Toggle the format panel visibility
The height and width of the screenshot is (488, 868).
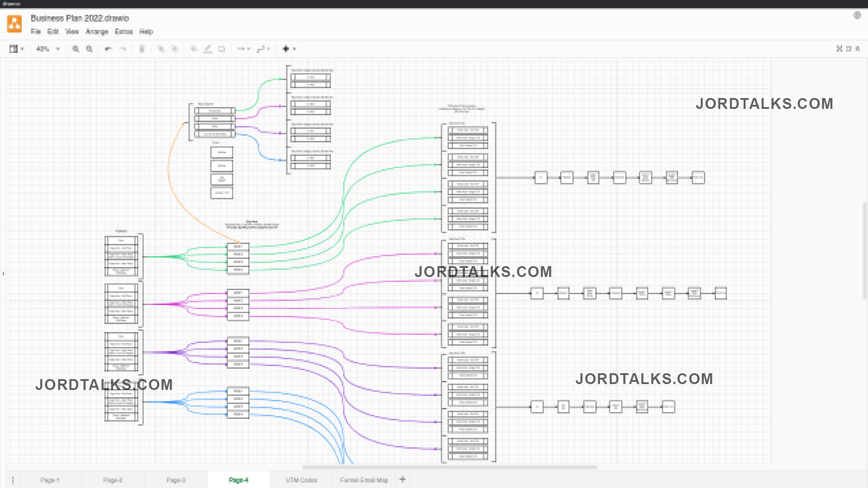849,49
